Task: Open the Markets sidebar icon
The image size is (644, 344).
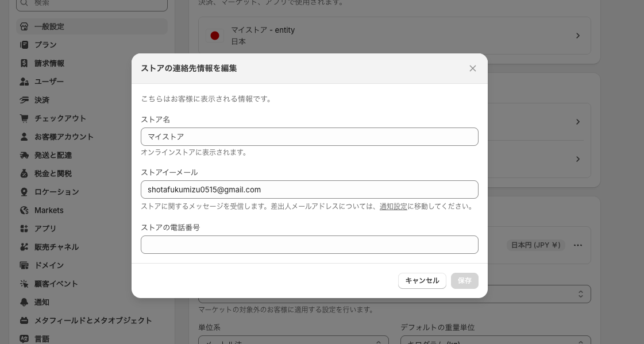Action: point(24,210)
